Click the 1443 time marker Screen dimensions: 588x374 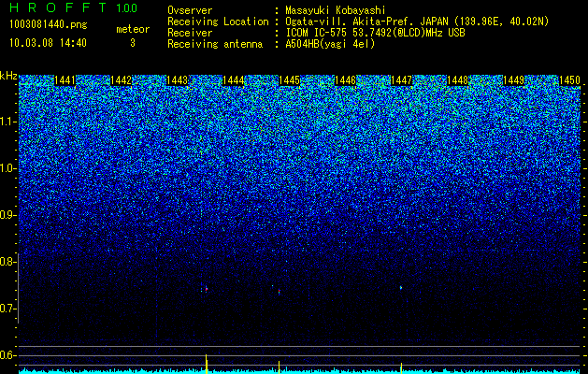point(177,80)
